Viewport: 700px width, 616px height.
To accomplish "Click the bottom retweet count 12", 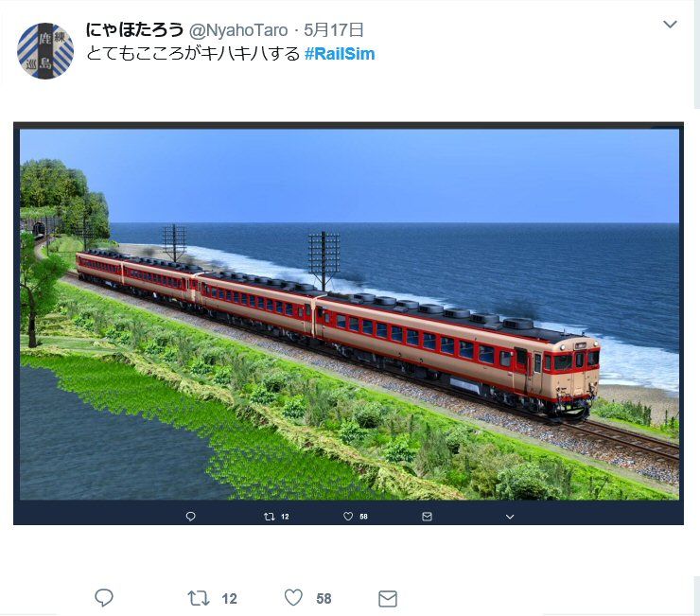I will click(230, 599).
